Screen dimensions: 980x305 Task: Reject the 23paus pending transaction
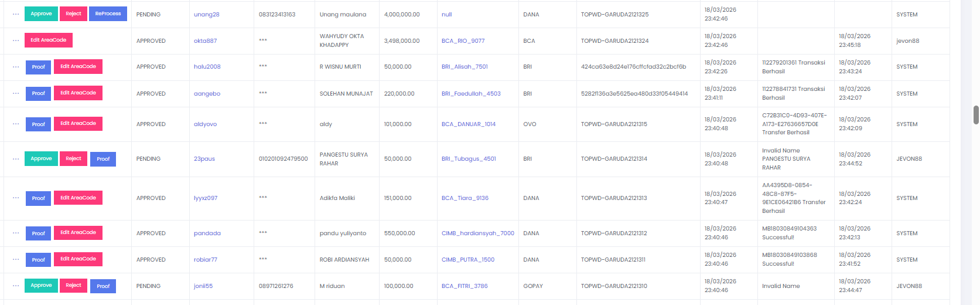tap(73, 158)
